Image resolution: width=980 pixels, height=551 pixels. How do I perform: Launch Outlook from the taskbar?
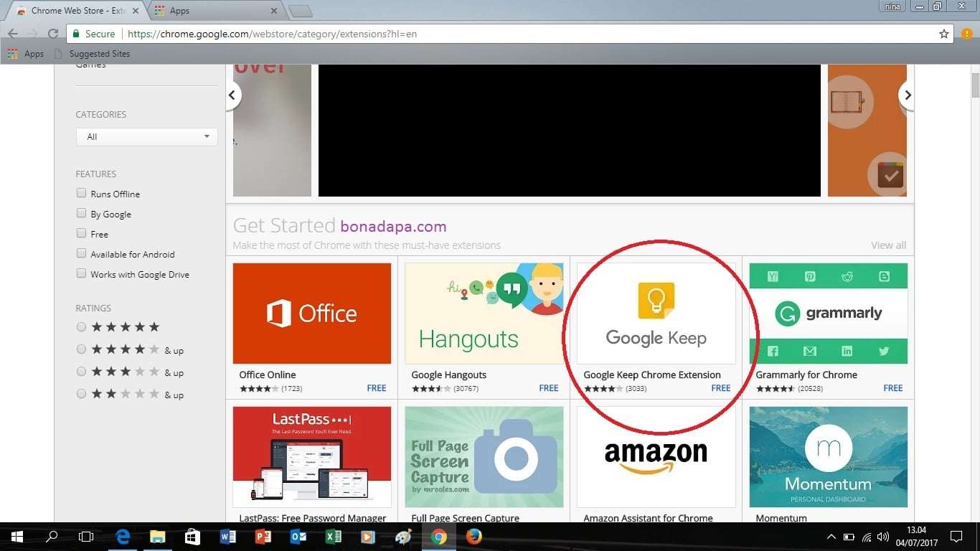click(298, 537)
